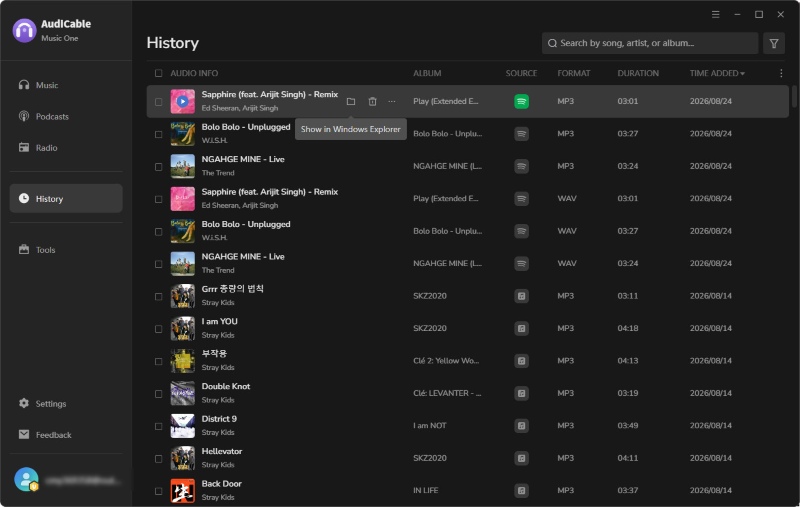Open Feedback
The height and width of the screenshot is (507, 800).
click(66, 435)
